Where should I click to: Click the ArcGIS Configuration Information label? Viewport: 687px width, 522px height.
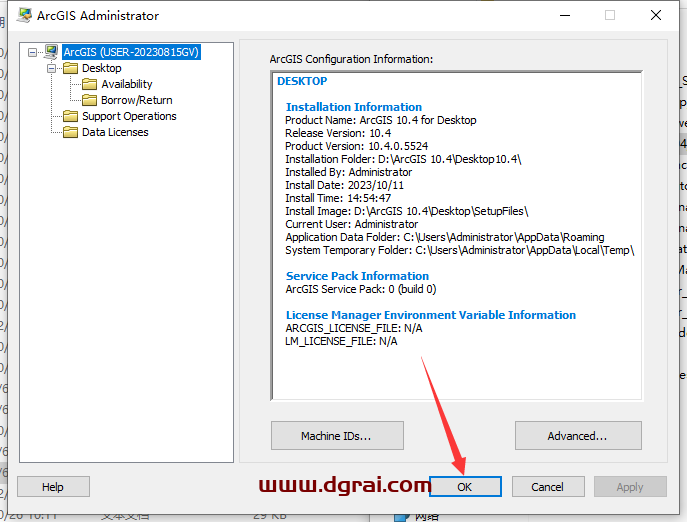point(351,59)
